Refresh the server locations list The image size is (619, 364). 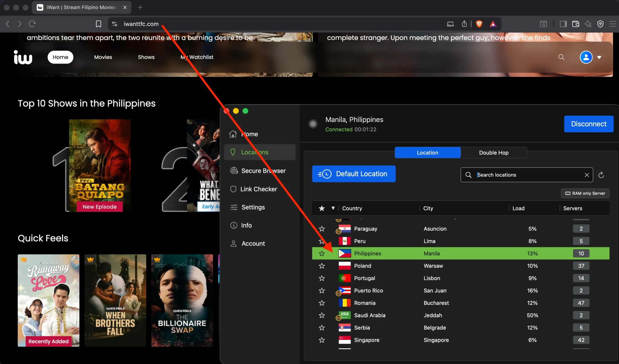pyautogui.click(x=601, y=175)
